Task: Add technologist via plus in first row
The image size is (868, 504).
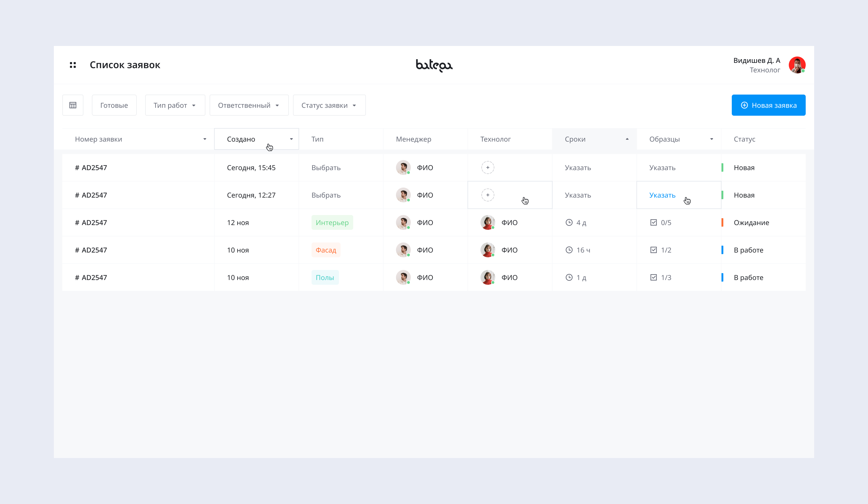Action: (487, 167)
